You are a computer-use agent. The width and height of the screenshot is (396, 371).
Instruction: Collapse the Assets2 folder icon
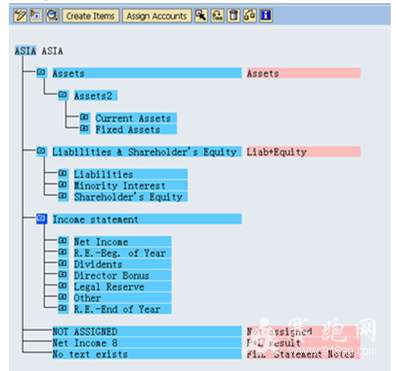(x=63, y=95)
